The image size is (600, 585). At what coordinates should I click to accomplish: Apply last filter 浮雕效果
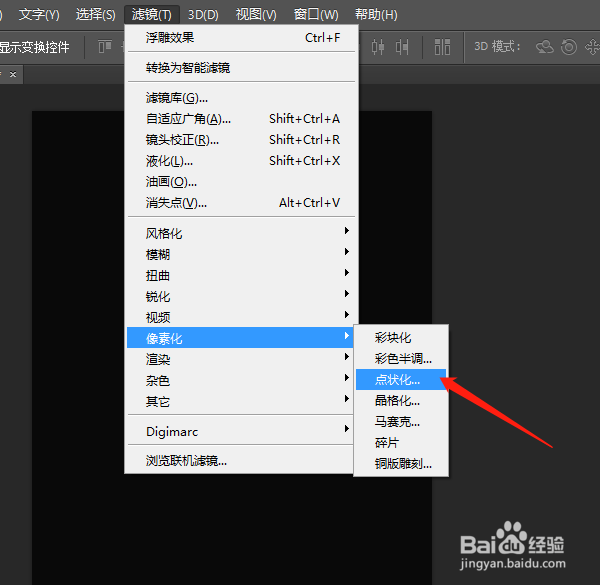pos(242,38)
